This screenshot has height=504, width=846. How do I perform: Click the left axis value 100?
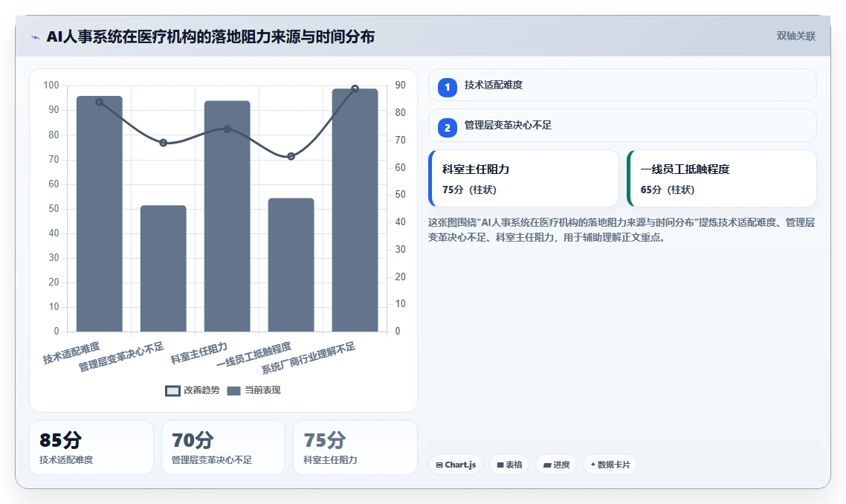pos(51,85)
